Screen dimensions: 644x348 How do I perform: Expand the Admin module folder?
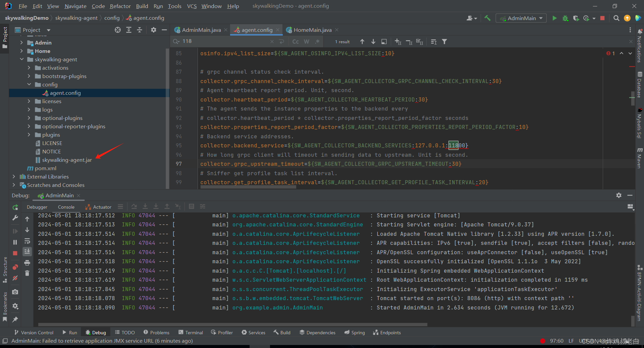click(x=21, y=43)
